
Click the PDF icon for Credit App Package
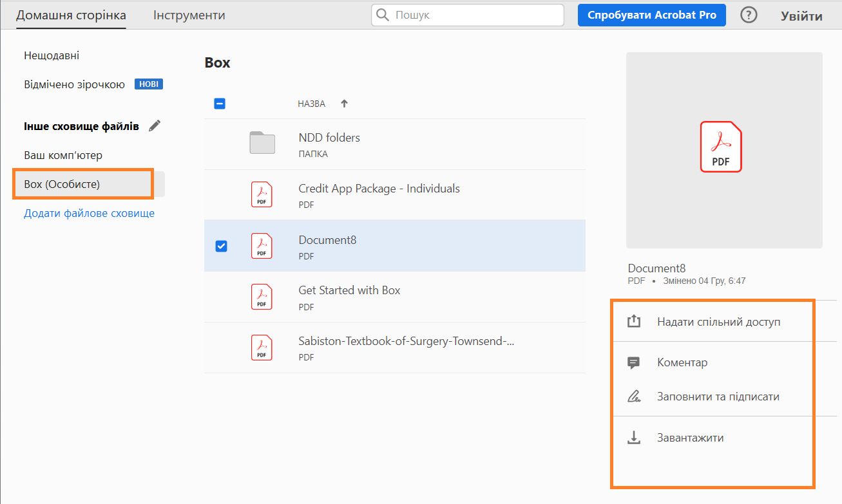262,194
